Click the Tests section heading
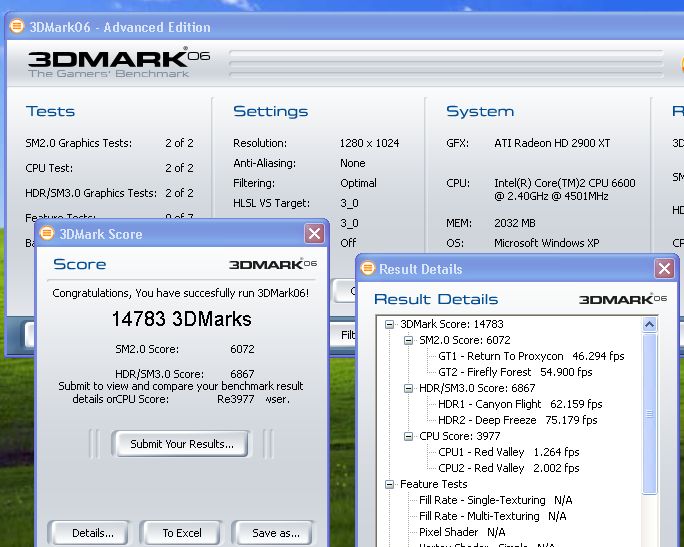The width and height of the screenshot is (684, 547). coord(50,111)
